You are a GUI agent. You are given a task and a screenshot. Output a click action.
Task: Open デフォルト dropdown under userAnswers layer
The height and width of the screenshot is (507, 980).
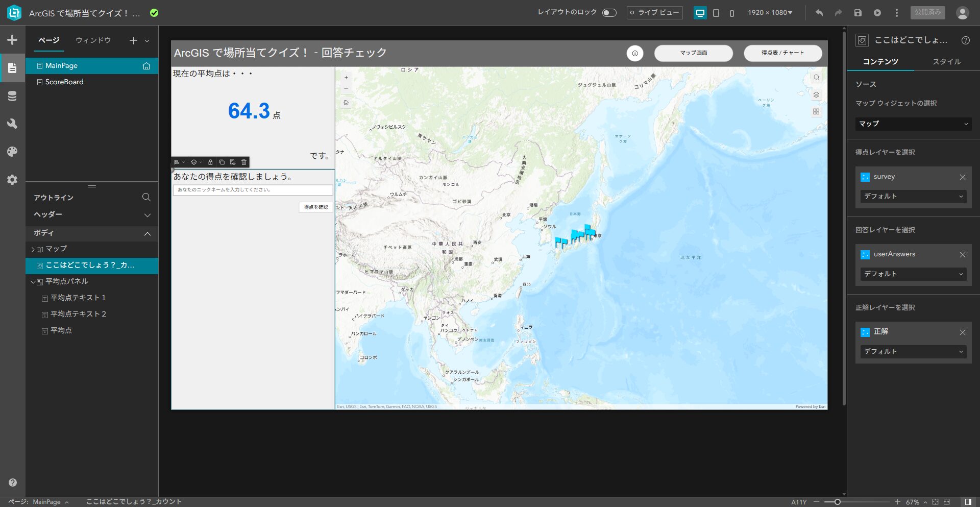click(913, 274)
